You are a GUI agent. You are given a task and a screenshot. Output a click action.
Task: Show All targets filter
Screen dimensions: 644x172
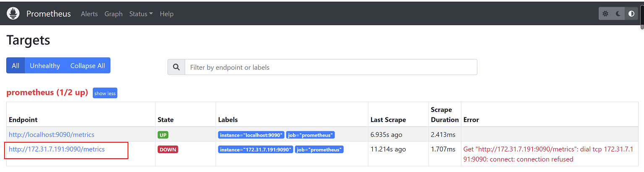point(16,66)
